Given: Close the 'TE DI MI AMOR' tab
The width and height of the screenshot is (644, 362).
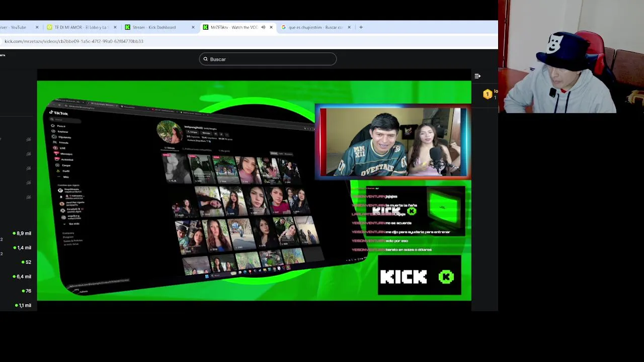Looking at the screenshot, I should click(x=115, y=27).
